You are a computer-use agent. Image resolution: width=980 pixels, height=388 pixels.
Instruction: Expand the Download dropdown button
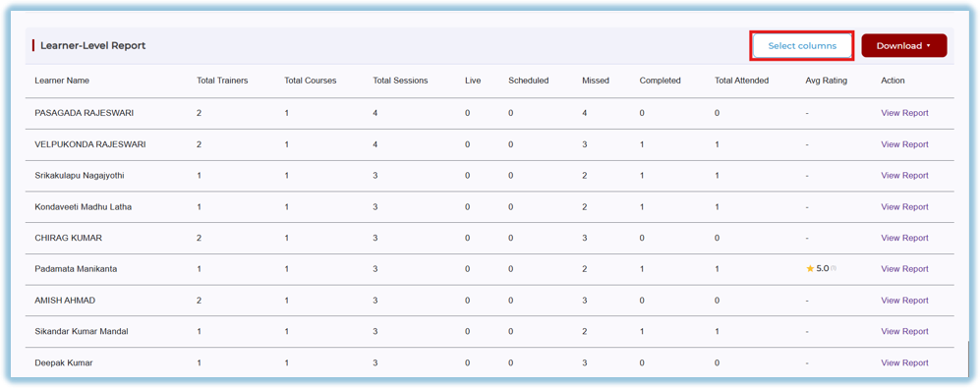pos(903,45)
